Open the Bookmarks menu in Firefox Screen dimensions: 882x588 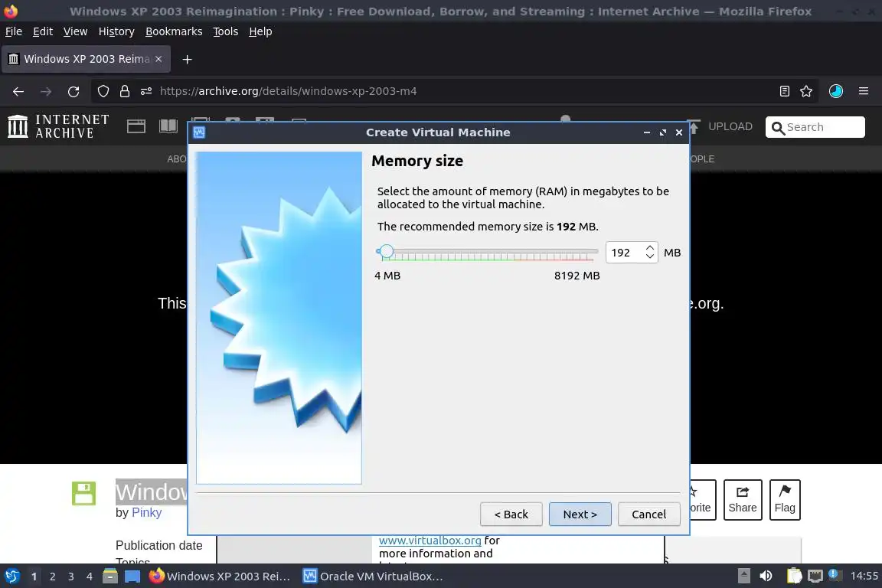point(174,31)
